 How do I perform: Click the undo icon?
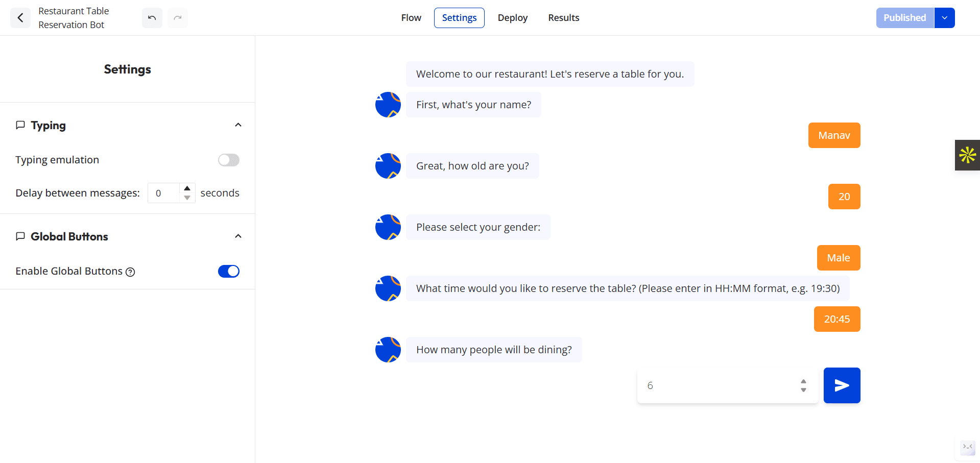coord(152,18)
